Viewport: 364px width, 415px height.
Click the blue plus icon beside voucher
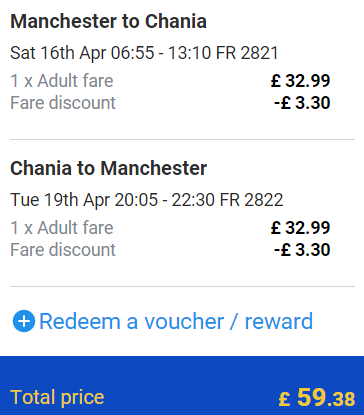24,321
